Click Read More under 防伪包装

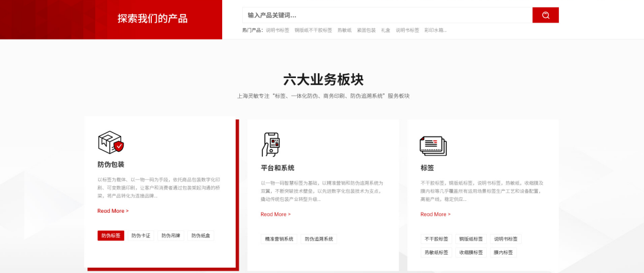pos(113,211)
